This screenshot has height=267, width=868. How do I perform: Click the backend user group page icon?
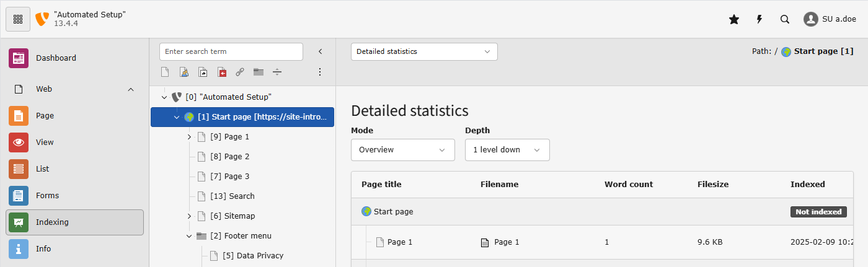(184, 72)
